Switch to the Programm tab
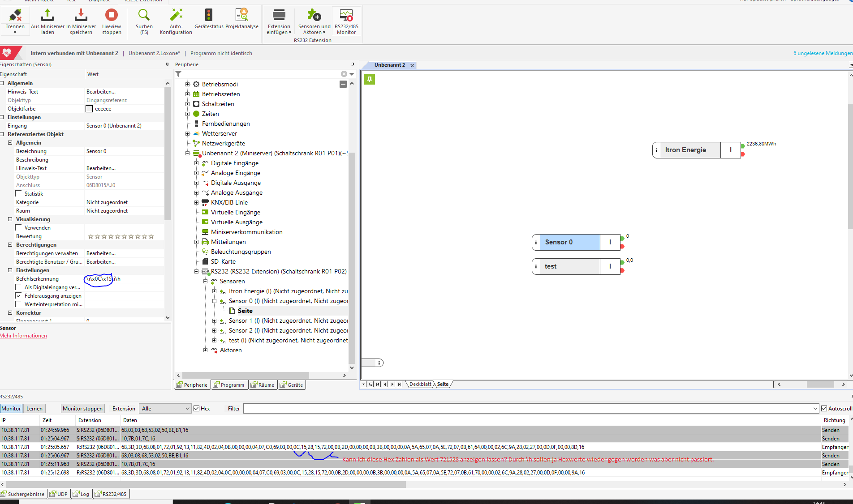This screenshot has height=504, width=853. 229,385
